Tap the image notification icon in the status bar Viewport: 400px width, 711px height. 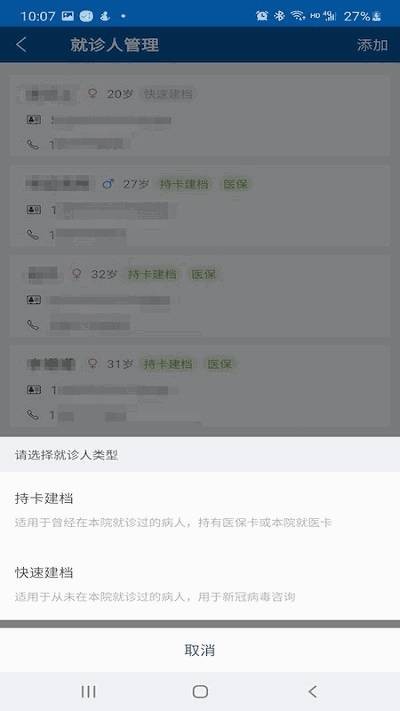tap(68, 16)
